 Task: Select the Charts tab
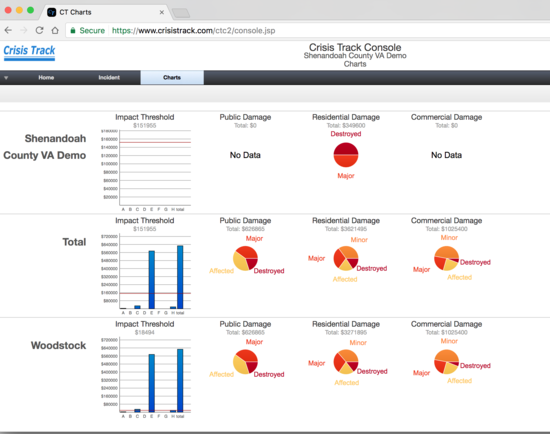[172, 78]
